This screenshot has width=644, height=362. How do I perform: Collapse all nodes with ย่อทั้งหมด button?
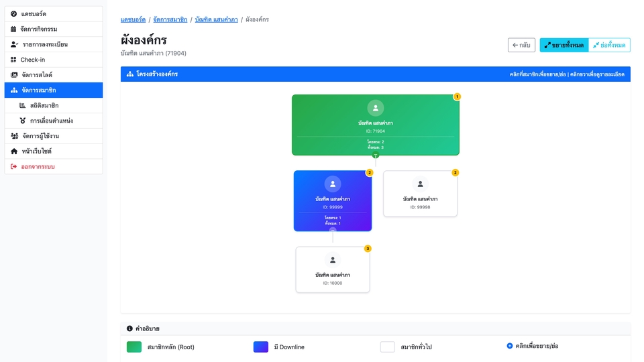609,45
